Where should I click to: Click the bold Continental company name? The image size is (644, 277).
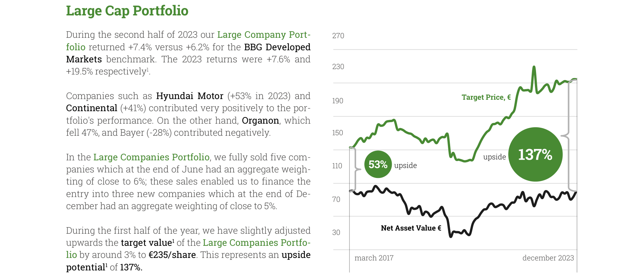(x=92, y=108)
